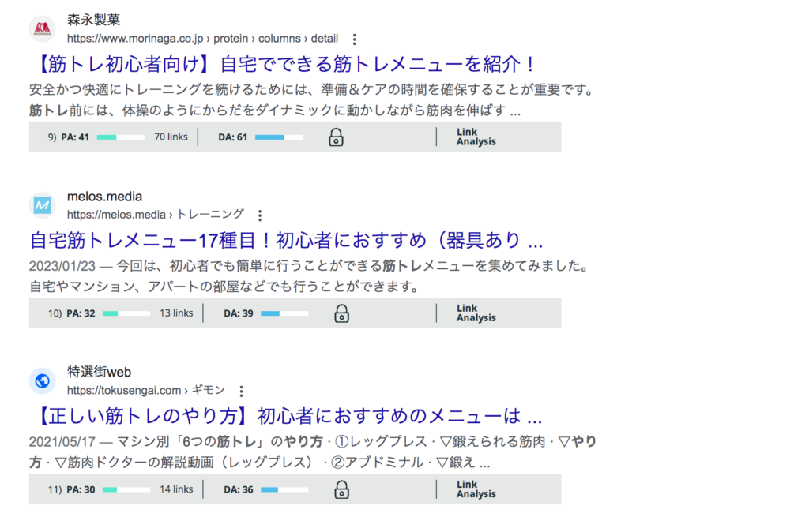
Task: Click the 'DA: 36' label
Action: coord(239,489)
